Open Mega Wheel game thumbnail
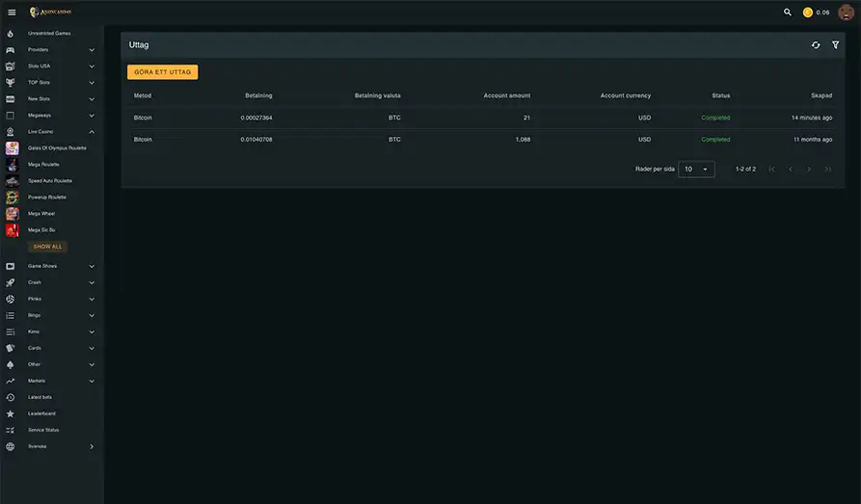 tap(13, 214)
